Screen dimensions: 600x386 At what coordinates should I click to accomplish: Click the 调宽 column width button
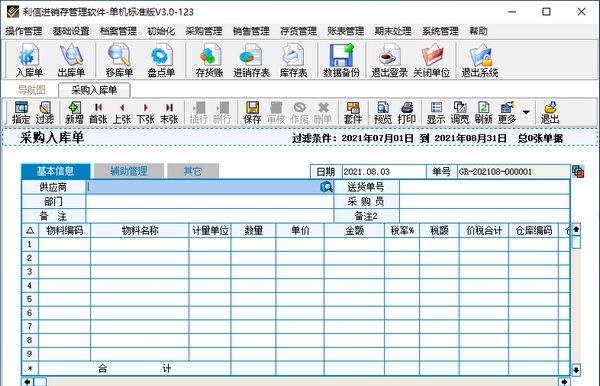(460, 113)
